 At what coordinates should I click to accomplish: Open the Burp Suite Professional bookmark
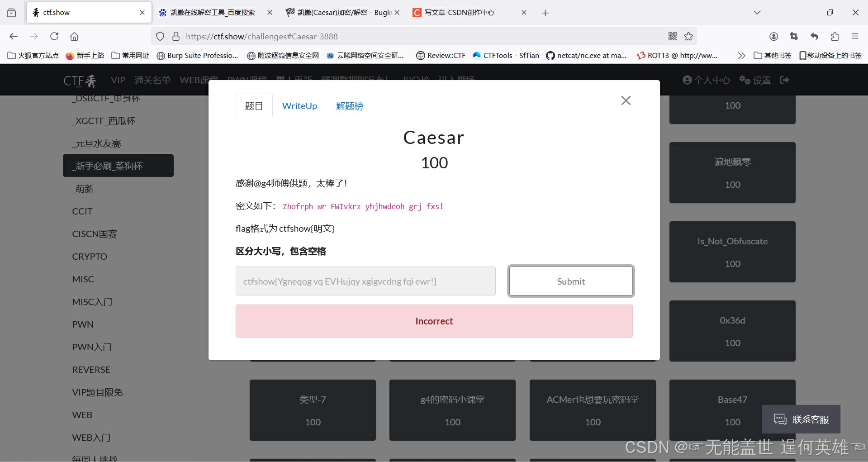click(x=197, y=55)
